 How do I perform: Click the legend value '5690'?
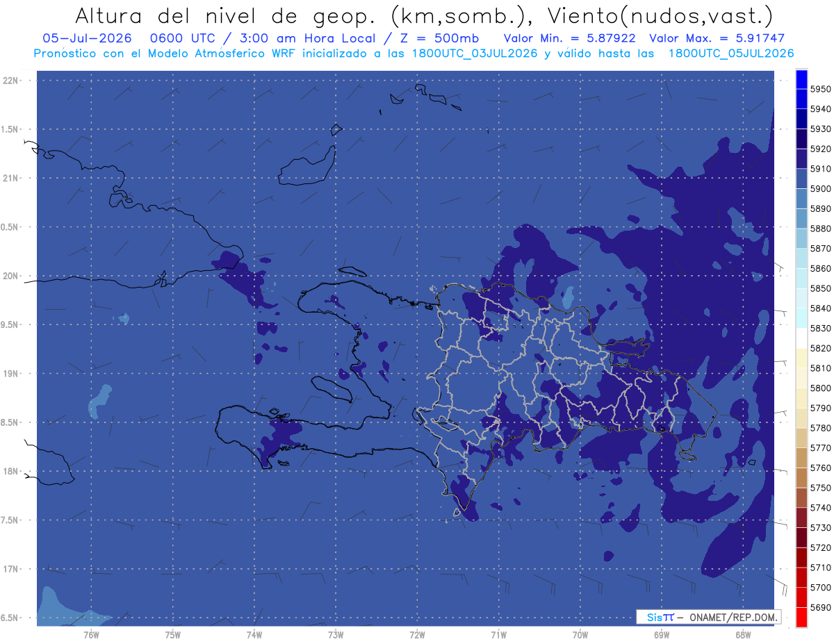pos(820,607)
